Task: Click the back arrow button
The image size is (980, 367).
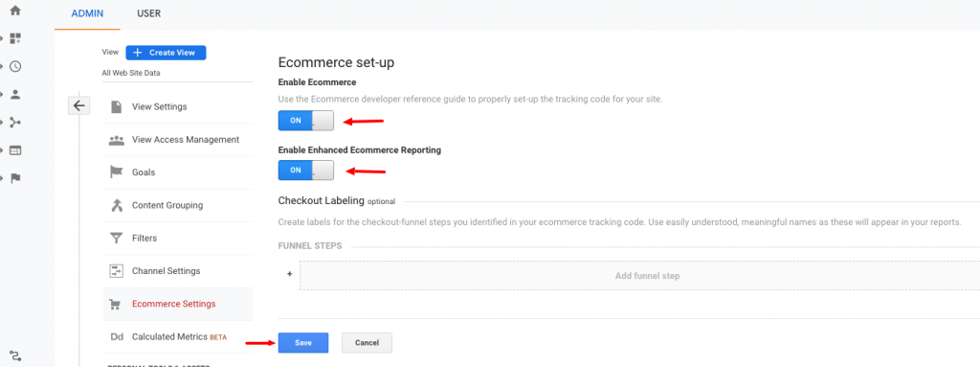Action: coord(78,105)
